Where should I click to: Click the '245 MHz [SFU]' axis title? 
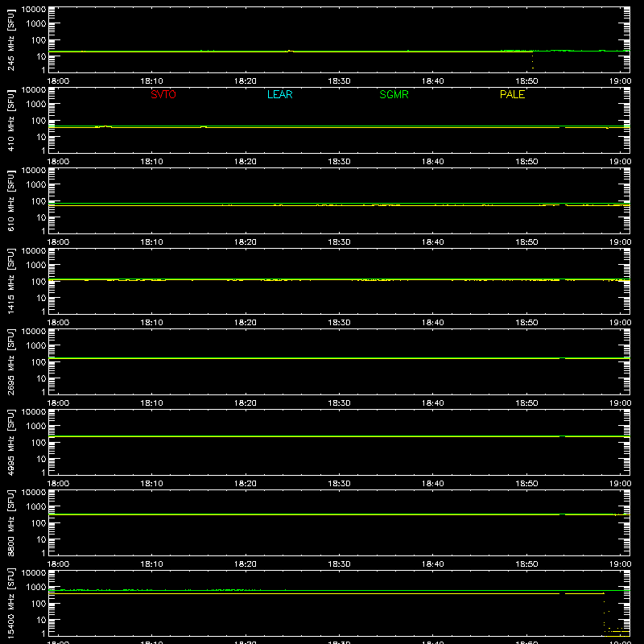pyautogui.click(x=11, y=39)
